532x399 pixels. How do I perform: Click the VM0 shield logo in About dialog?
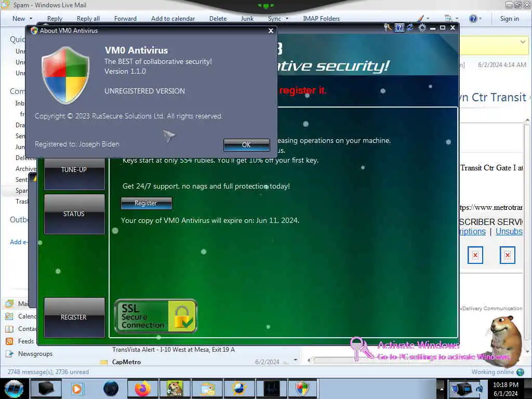[65, 75]
